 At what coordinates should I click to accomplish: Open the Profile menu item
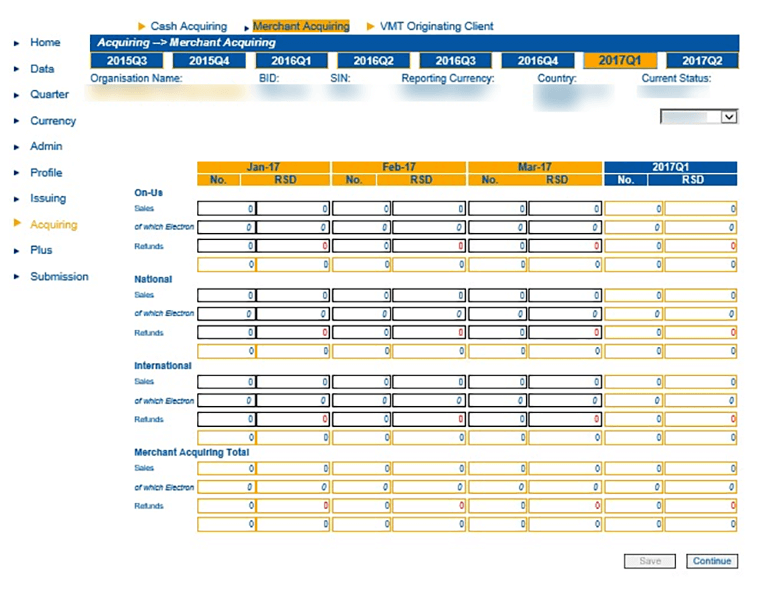click(x=46, y=173)
